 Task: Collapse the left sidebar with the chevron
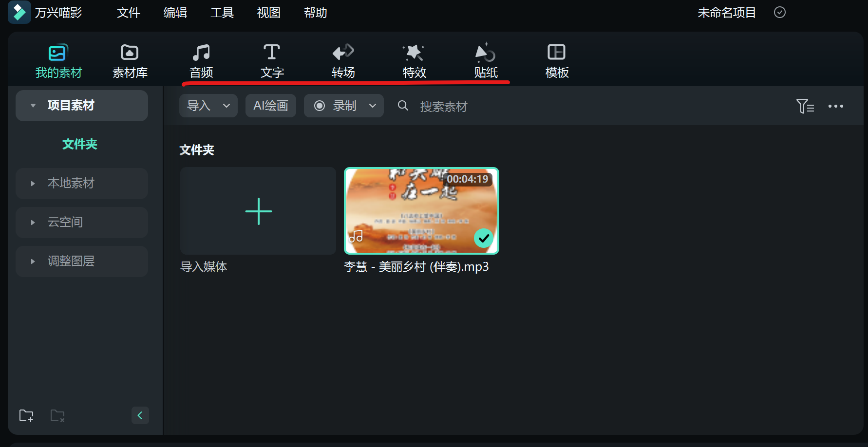[x=140, y=415]
